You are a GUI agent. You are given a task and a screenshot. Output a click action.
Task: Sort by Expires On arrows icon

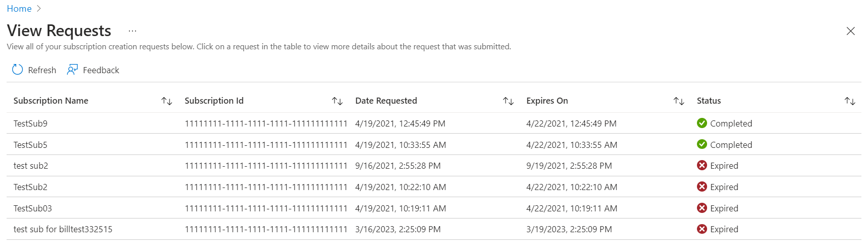pos(679,101)
